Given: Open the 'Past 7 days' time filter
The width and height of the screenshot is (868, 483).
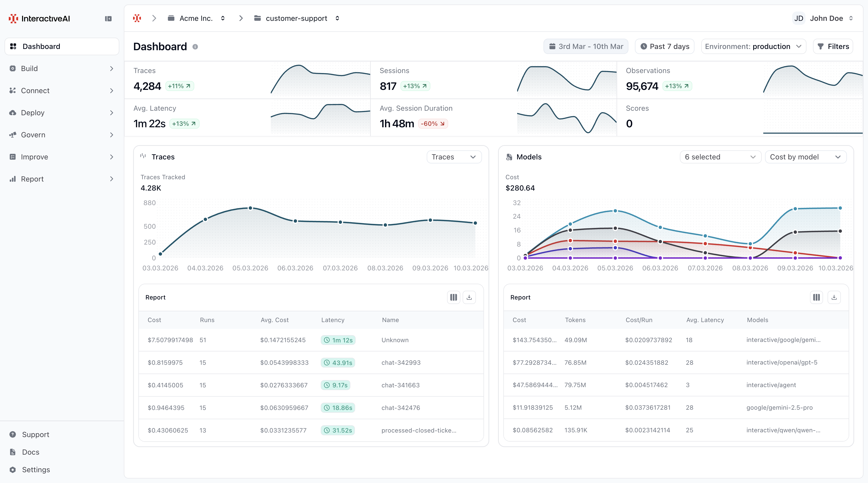Looking at the screenshot, I should click(x=664, y=46).
